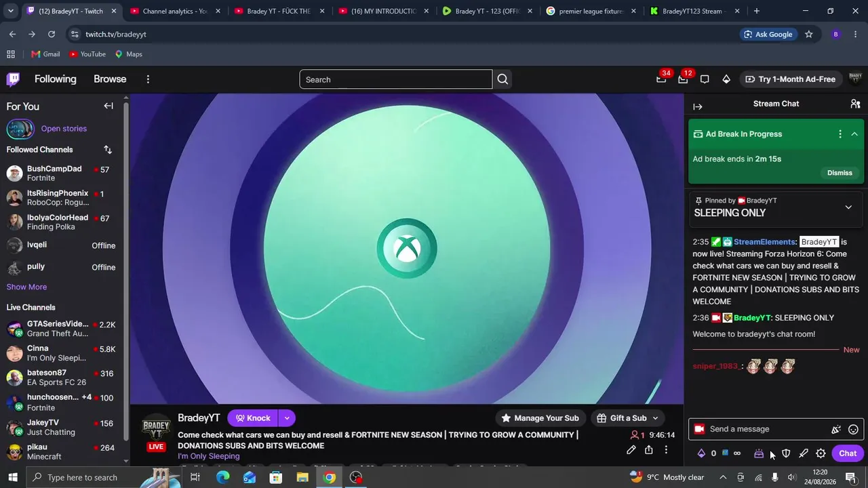
Task: Click Try 1-Month Ad-Free
Action: tap(790, 79)
